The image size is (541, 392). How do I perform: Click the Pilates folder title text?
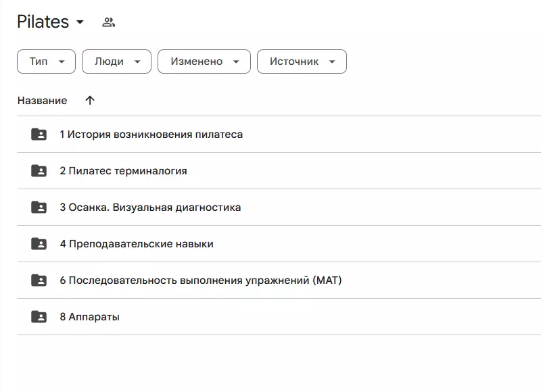pyautogui.click(x=42, y=21)
